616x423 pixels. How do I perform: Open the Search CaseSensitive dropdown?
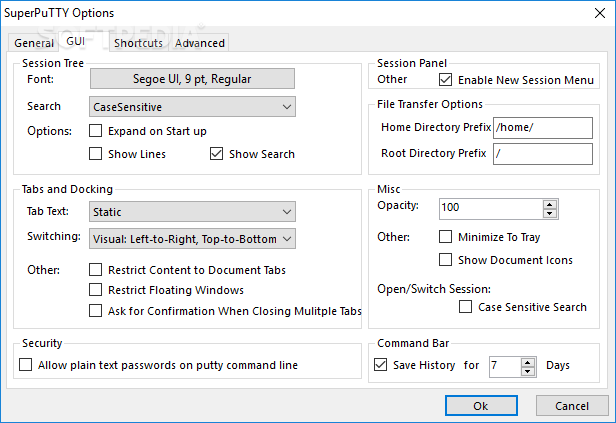point(192,107)
